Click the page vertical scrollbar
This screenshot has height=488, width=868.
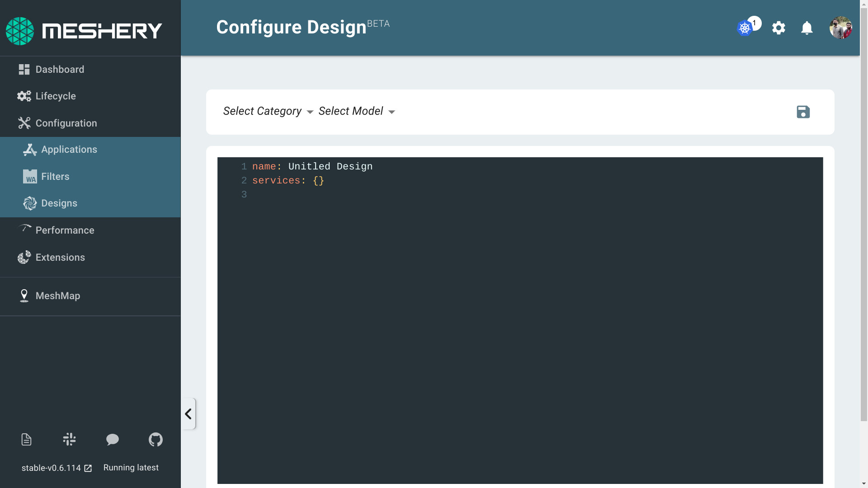click(x=863, y=226)
